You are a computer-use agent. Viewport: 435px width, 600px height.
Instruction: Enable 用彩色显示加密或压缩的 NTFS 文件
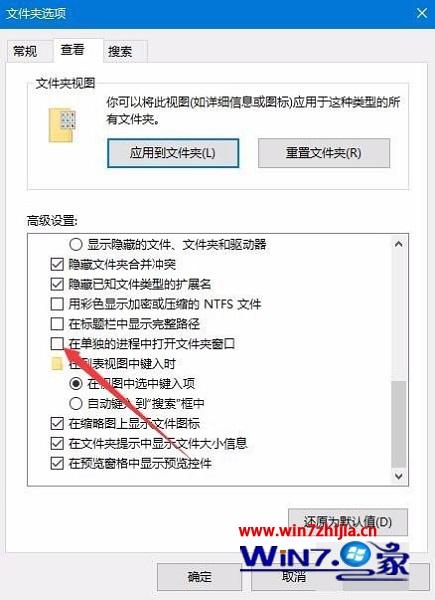[57, 304]
